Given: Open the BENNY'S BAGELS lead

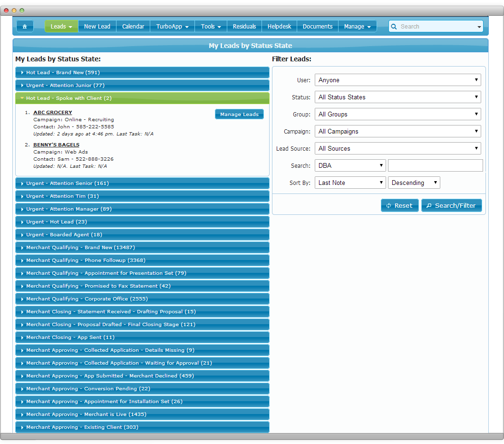Looking at the screenshot, I should tap(56, 145).
